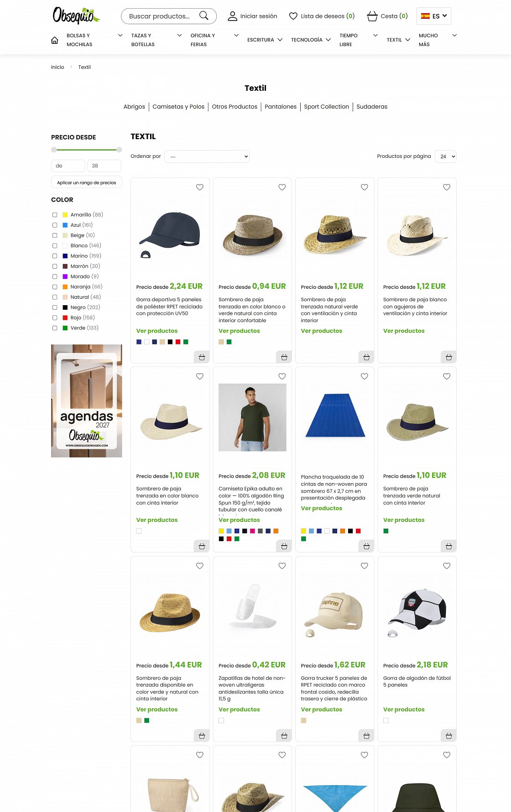The height and width of the screenshot is (812, 511).
Task: Favorite the 1,44 EUR sombrero
Action: pos(200,566)
